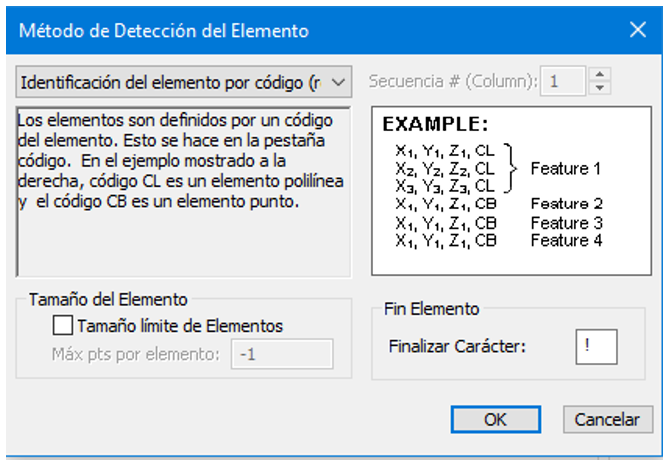Image resolution: width=671 pixels, height=466 pixels.
Task: Click the Finalizar Carácter label
Action: point(457,347)
